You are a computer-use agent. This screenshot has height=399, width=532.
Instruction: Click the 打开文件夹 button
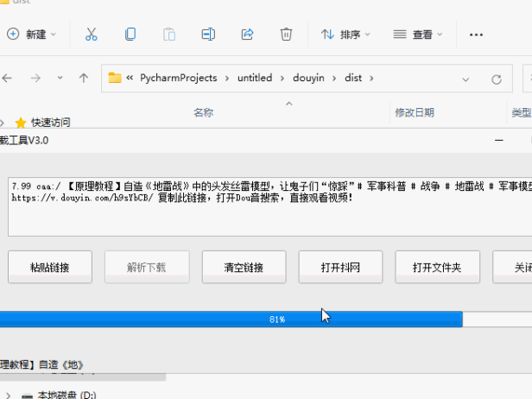437,268
